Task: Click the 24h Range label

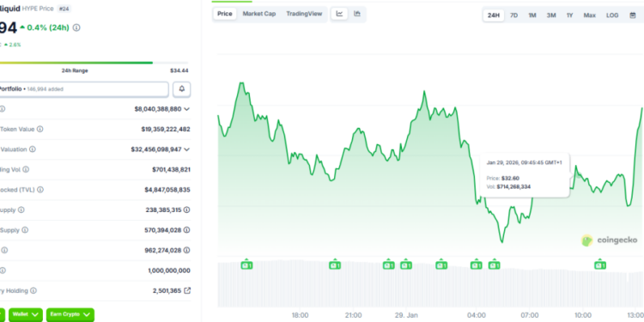Action: coord(75,70)
